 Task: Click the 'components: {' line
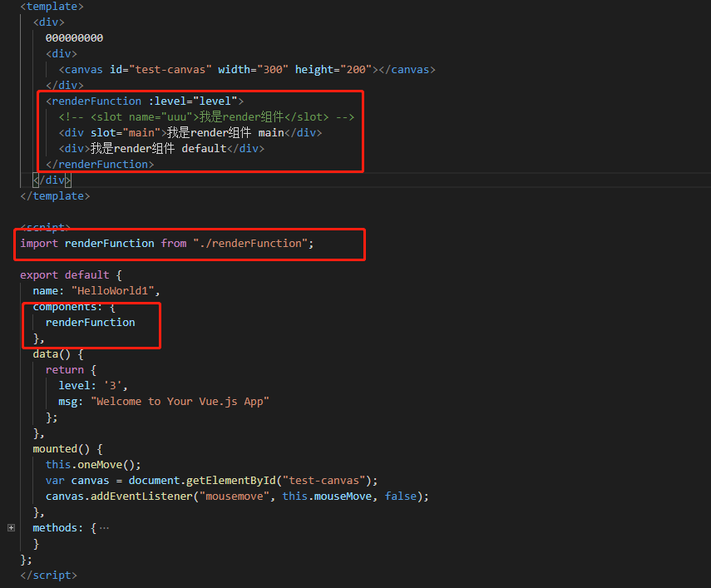pos(74,306)
